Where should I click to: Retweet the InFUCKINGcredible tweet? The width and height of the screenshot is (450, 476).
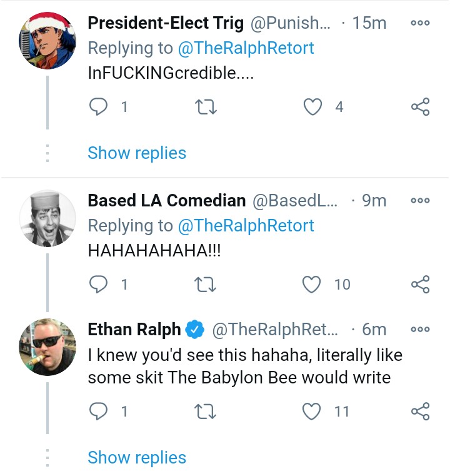click(x=206, y=107)
